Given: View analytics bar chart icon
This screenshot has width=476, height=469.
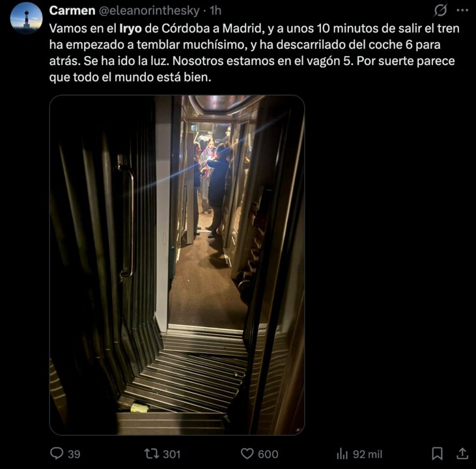Looking at the screenshot, I should [342, 454].
